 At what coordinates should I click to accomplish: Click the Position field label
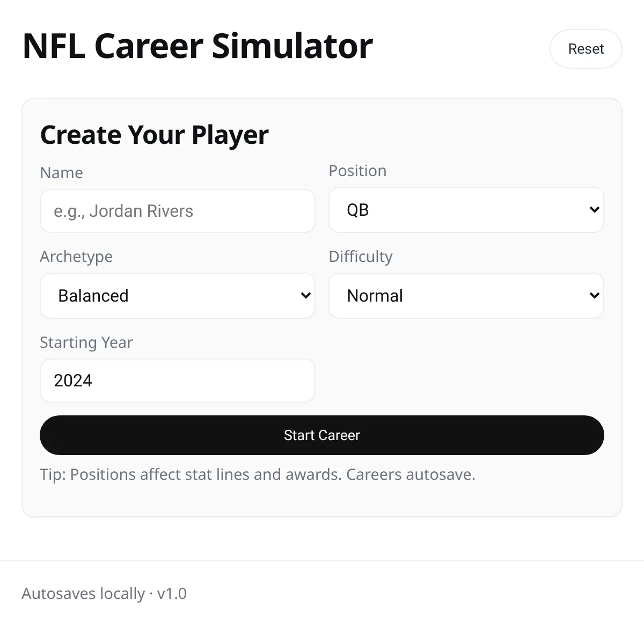[x=357, y=171]
